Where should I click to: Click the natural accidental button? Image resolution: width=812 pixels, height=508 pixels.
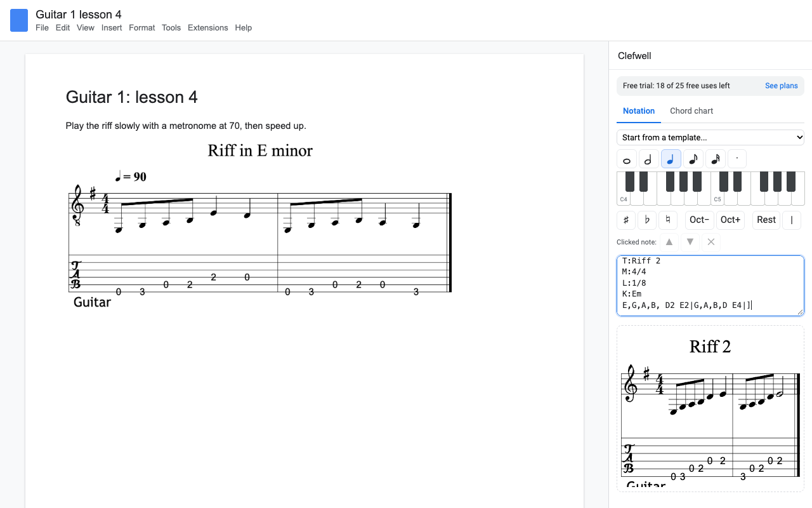coord(668,220)
